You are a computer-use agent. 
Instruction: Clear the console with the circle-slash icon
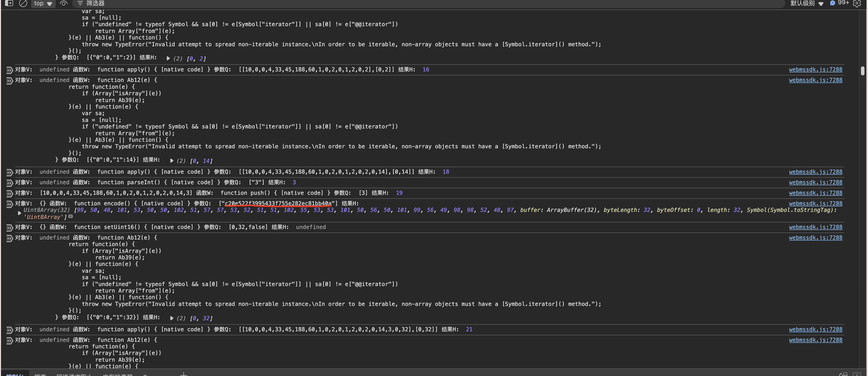pos(23,3)
